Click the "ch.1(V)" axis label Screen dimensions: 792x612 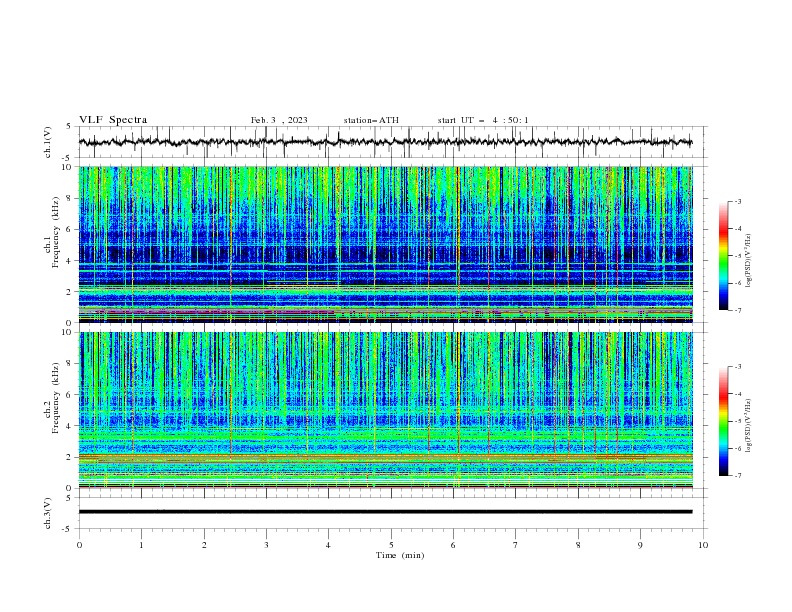click(x=48, y=142)
